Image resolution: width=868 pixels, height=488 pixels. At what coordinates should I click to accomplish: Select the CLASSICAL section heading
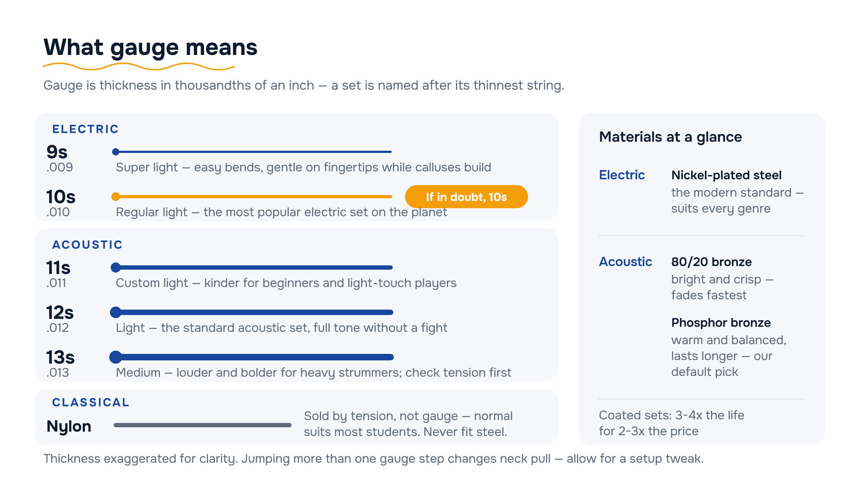click(x=91, y=402)
